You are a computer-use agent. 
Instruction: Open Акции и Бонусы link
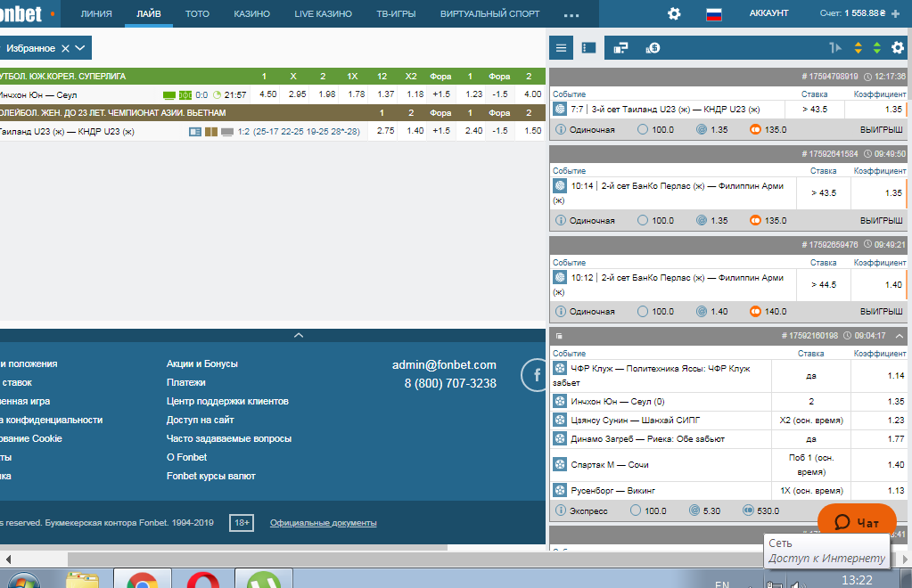[201, 363]
